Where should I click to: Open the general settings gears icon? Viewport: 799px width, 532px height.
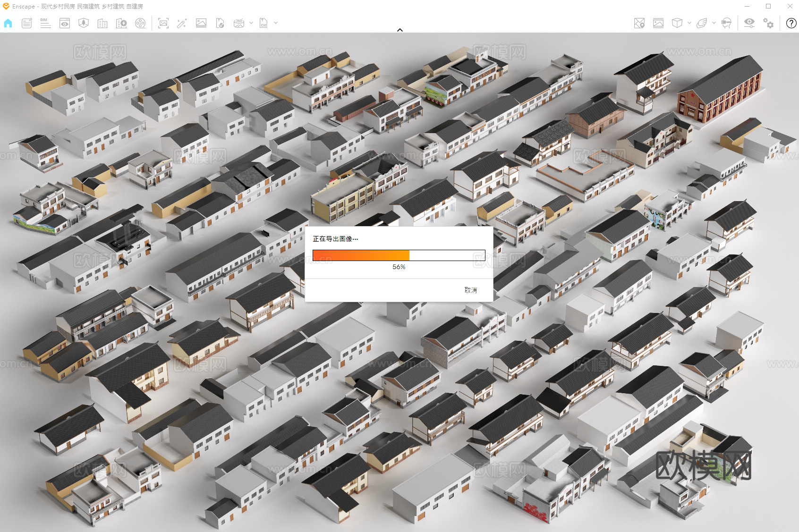pyautogui.click(x=768, y=23)
